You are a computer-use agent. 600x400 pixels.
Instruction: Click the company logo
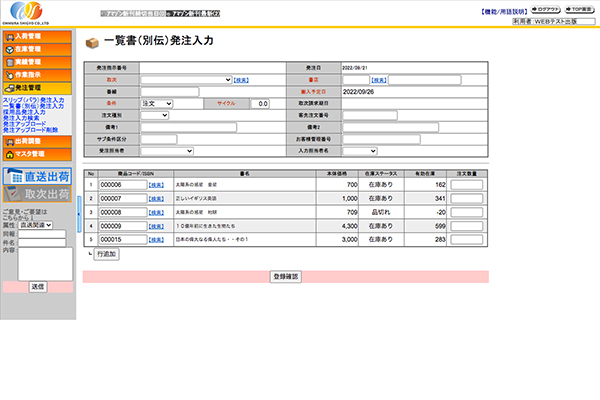pyautogui.click(x=26, y=13)
